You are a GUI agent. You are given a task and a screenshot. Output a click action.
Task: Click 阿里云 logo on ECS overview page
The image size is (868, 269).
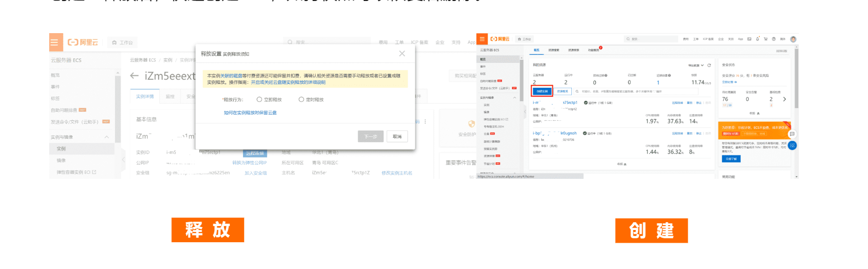[500, 39]
